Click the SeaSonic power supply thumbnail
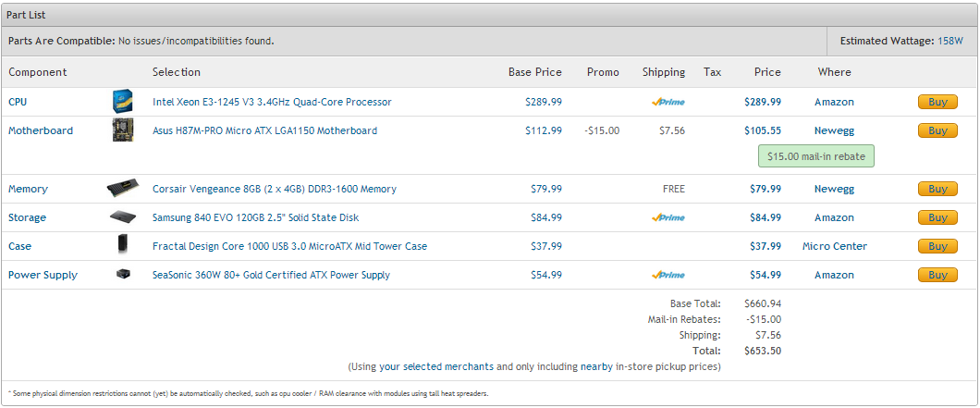 [x=123, y=274]
